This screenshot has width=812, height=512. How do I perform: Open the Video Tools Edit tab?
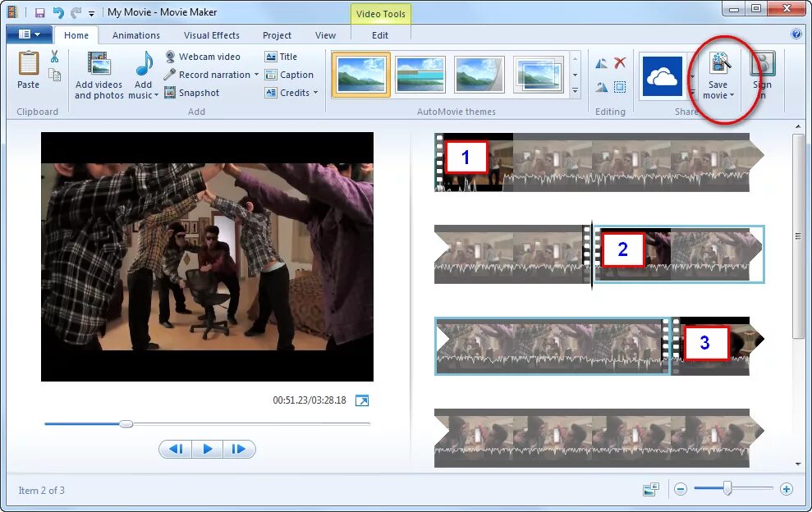click(x=379, y=35)
